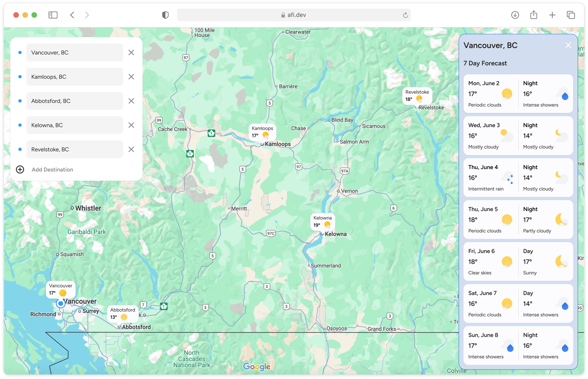
Task: Click the Google logo at the bottom
Action: tap(257, 367)
